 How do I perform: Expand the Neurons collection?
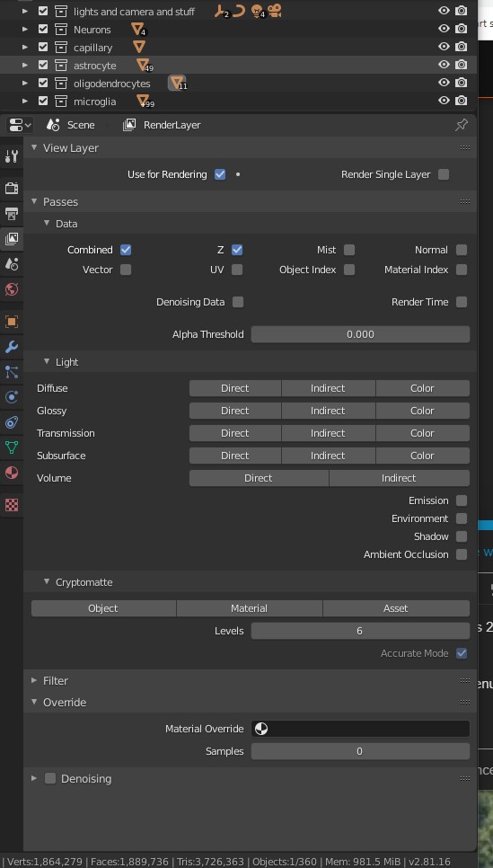click(x=25, y=29)
